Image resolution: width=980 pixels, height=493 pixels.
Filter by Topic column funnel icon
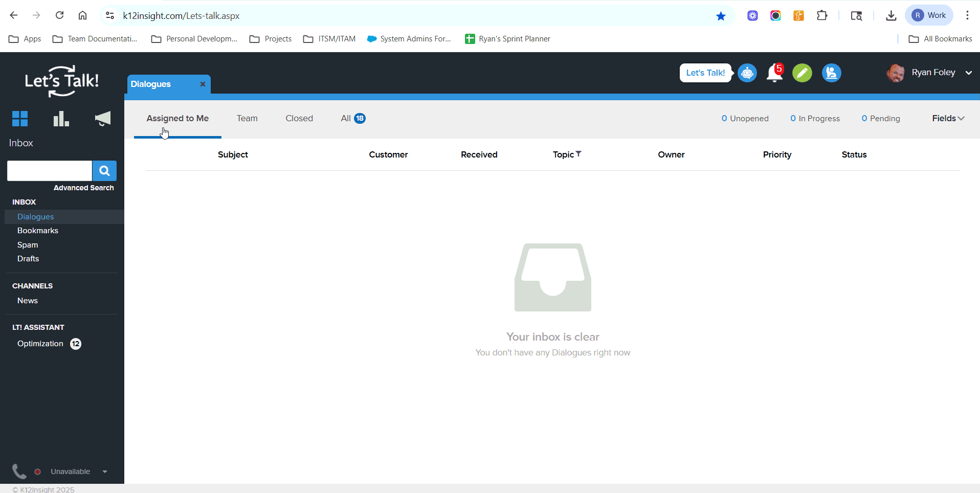pyautogui.click(x=578, y=154)
